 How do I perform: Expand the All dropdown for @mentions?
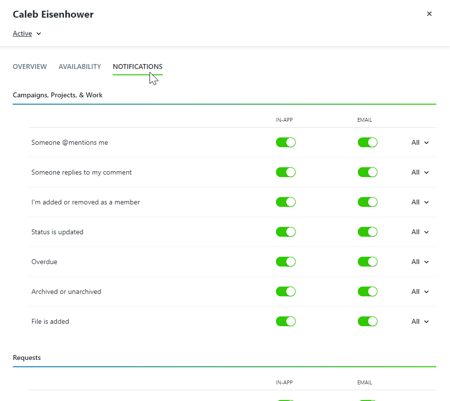coord(420,143)
